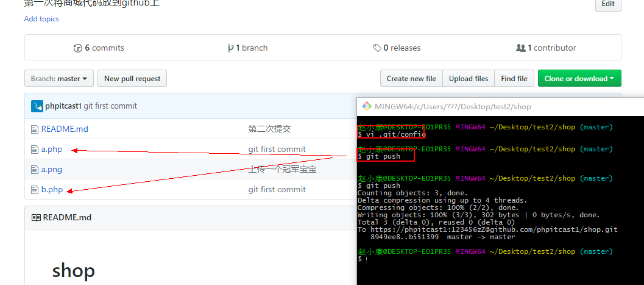644x285 pixels.
Task: Open the a.php file link
Action: (52, 150)
